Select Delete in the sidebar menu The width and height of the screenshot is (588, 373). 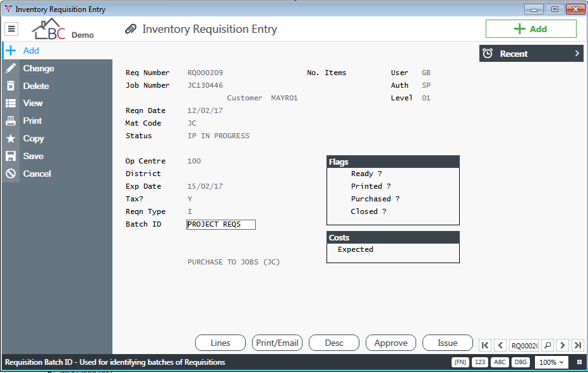(x=57, y=86)
